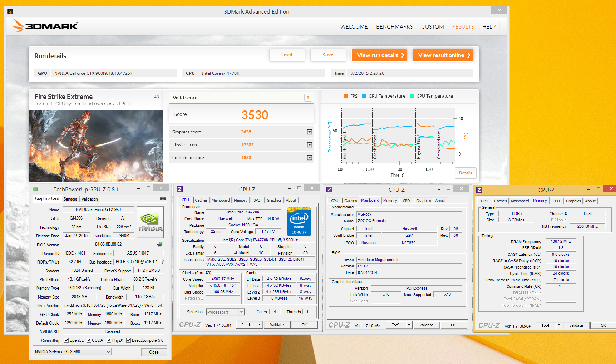Click the first CPU-Z window's title icon
Screen dimensions: 616x364
[x=180, y=189]
